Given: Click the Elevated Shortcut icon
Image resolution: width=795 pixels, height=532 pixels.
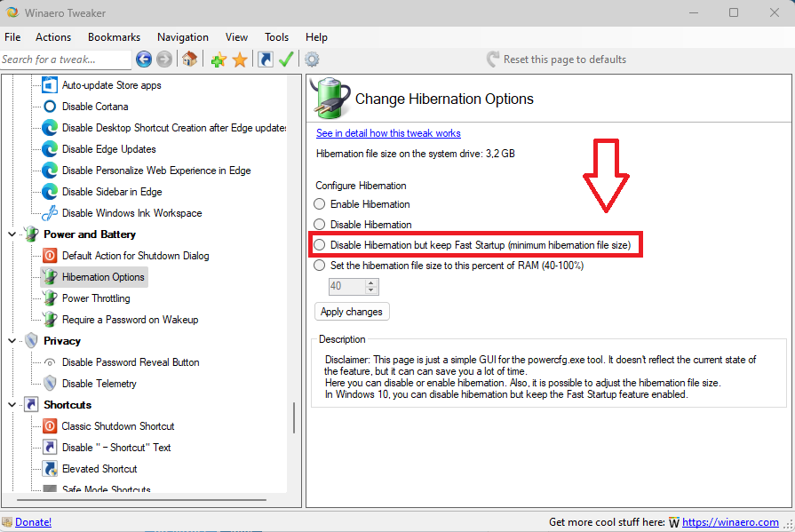Looking at the screenshot, I should [x=50, y=469].
